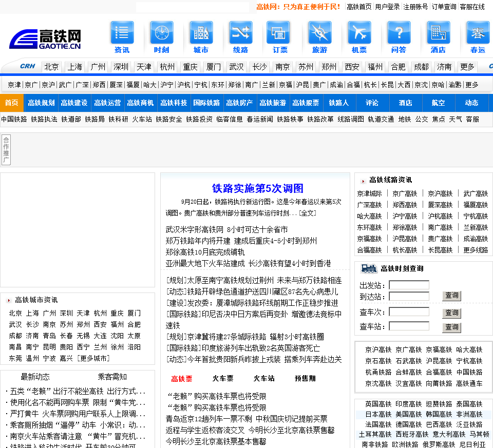
Task: Open the 京沪 route link
Action: point(48,85)
